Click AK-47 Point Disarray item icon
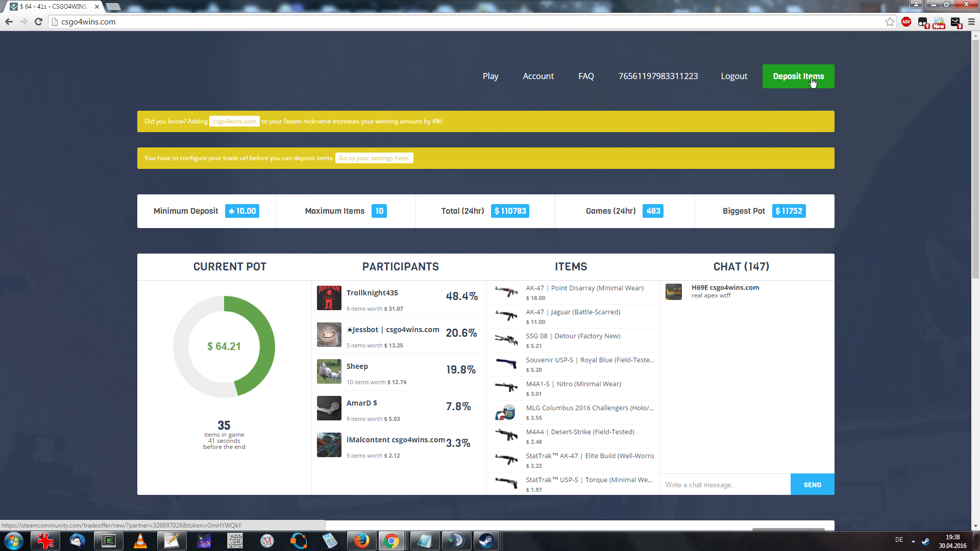The width and height of the screenshot is (980, 551). (506, 292)
